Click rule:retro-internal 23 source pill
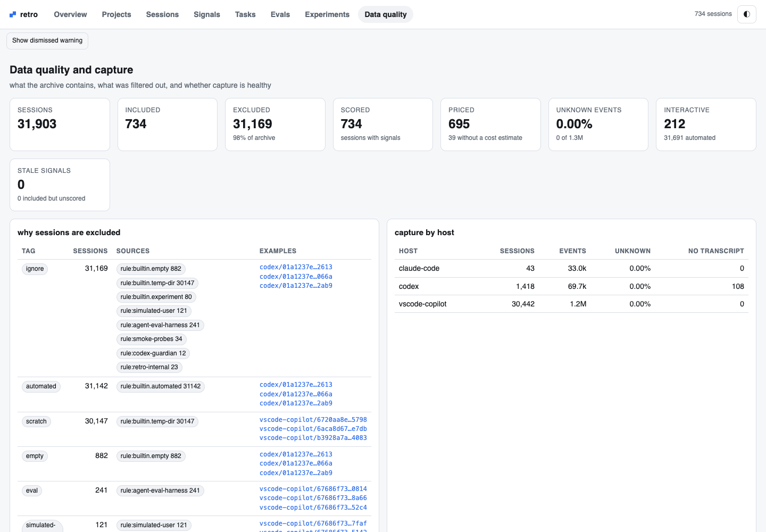766x532 pixels. [x=149, y=367]
